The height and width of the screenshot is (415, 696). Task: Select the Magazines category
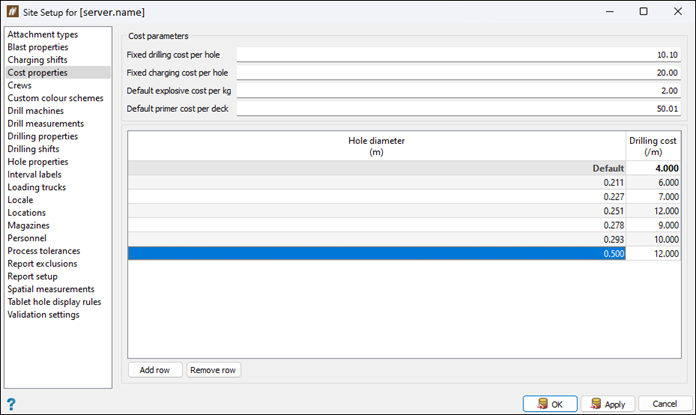(29, 226)
